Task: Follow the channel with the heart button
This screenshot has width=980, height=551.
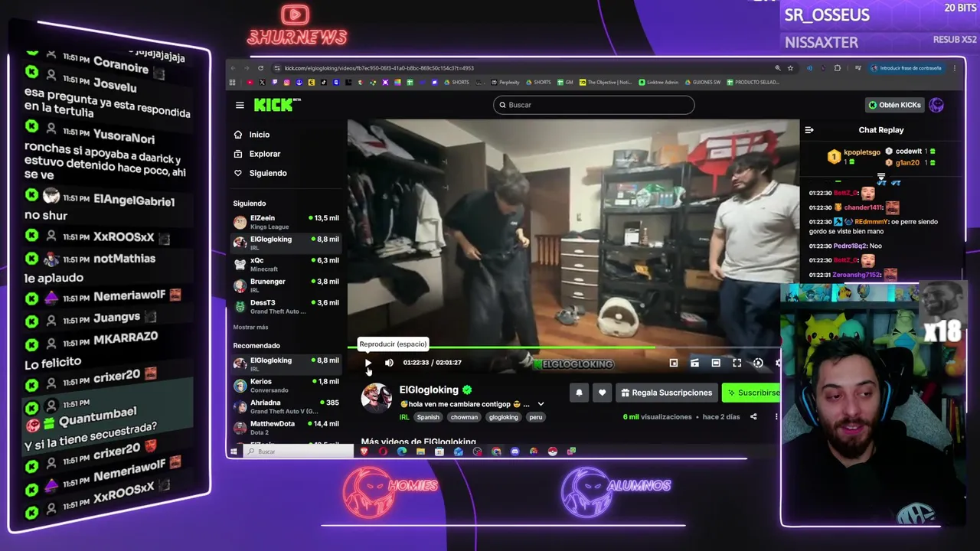Action: click(602, 393)
